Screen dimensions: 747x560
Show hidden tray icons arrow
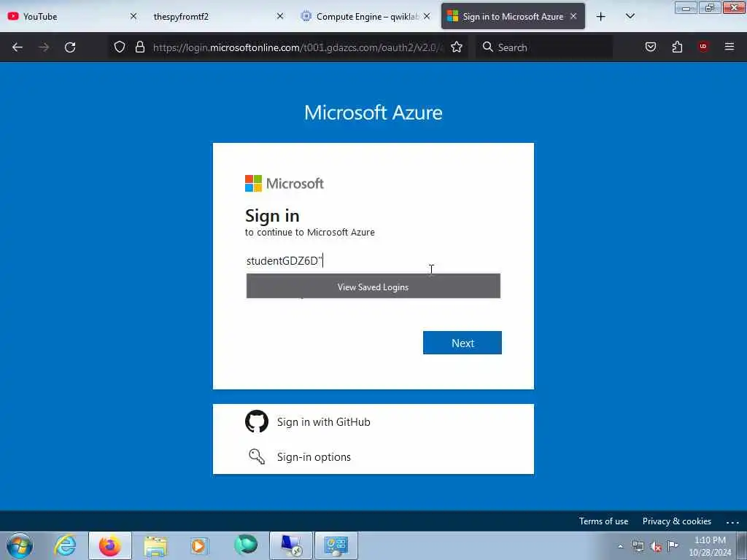(x=620, y=546)
